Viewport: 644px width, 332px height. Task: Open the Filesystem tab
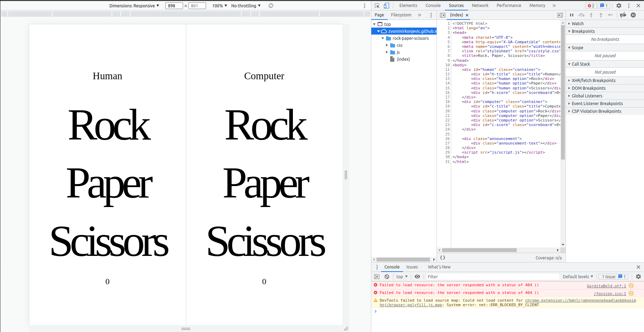click(401, 15)
